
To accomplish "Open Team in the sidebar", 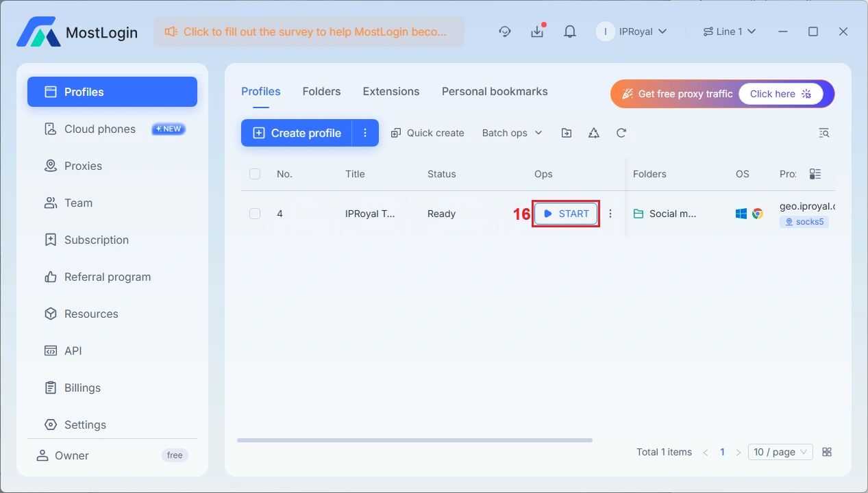I will [112, 203].
